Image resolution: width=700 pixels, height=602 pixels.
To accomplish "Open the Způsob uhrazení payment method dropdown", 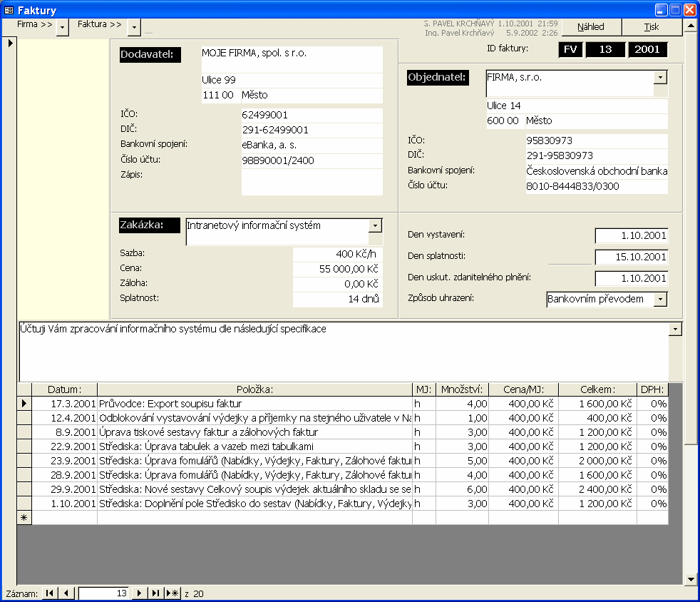I will click(660, 299).
